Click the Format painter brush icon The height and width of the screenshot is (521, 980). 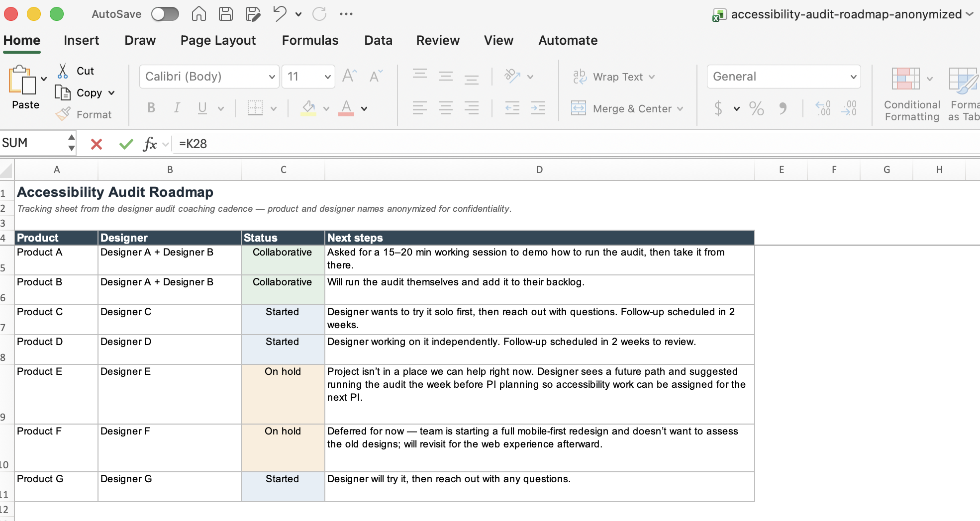pyautogui.click(x=63, y=114)
